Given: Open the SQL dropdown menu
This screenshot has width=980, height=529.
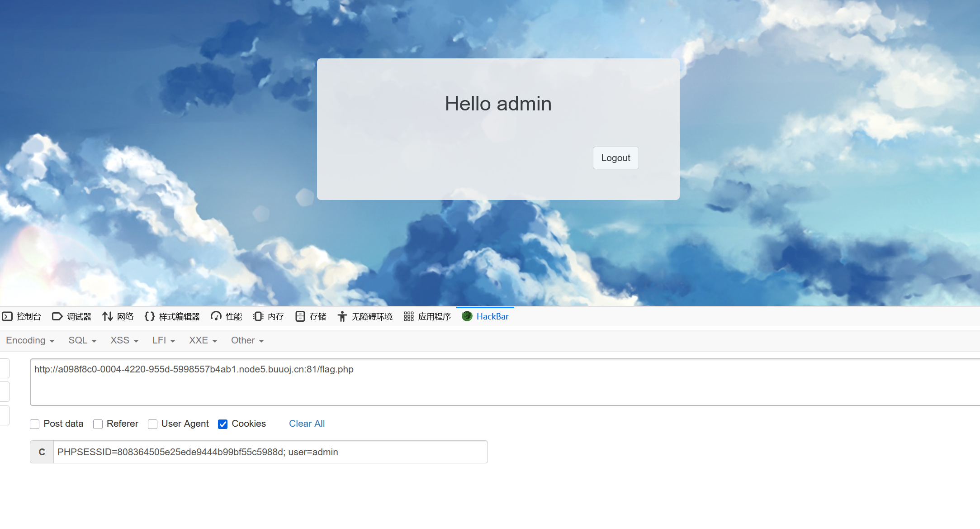Looking at the screenshot, I should point(83,340).
